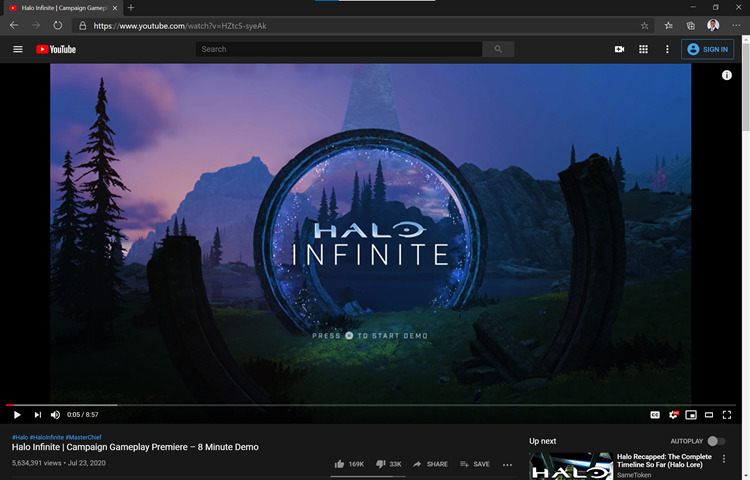The width and height of the screenshot is (750, 480).
Task: Open video player settings gear
Action: pos(673,414)
